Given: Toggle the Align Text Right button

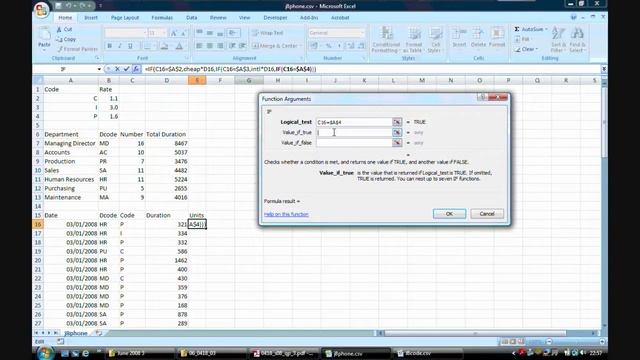Looking at the screenshot, I should point(220,46).
